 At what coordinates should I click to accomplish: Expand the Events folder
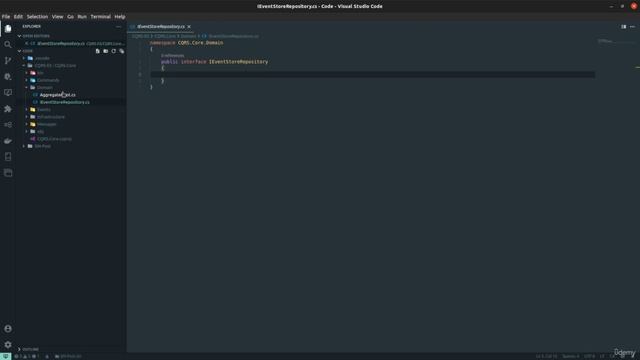44,109
